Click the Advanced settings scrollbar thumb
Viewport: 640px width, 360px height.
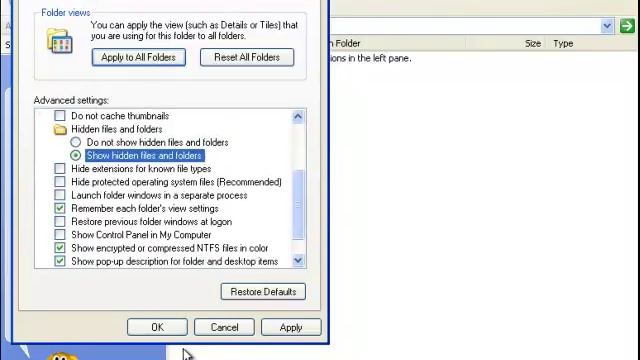pos(298,204)
